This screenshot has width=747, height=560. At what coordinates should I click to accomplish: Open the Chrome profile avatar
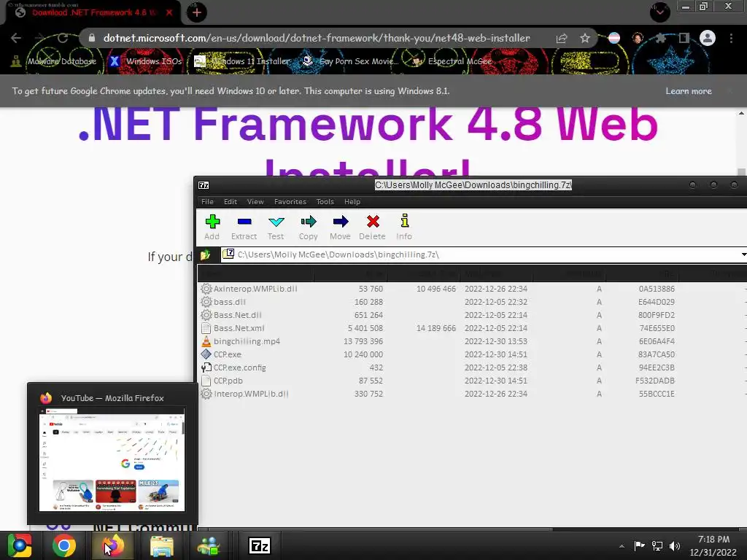point(708,38)
